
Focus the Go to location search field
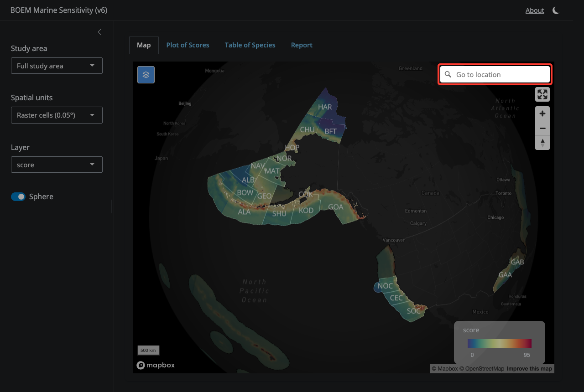coord(495,74)
